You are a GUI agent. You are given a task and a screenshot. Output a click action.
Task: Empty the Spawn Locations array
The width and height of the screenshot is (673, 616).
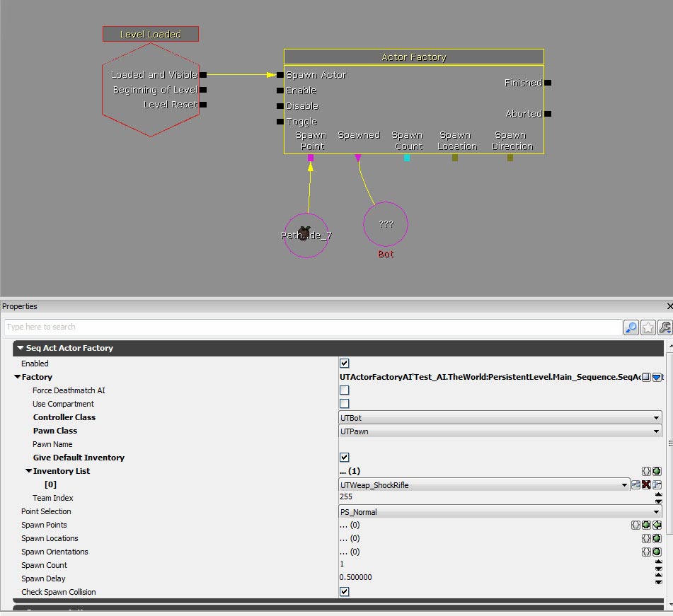(x=646, y=539)
